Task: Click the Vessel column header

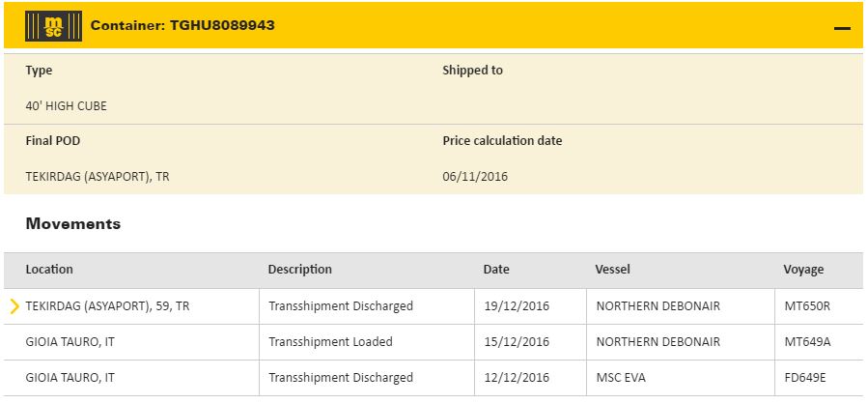Action: pos(612,270)
